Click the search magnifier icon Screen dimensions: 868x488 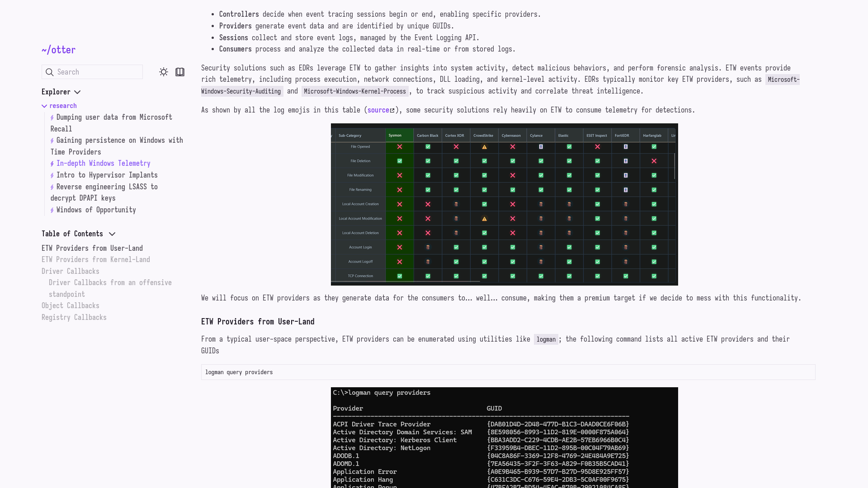coord(50,72)
